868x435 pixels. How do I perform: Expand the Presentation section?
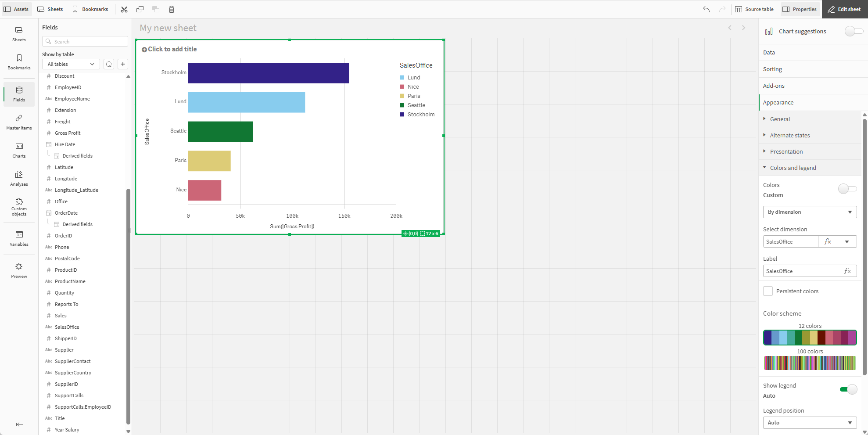point(786,151)
